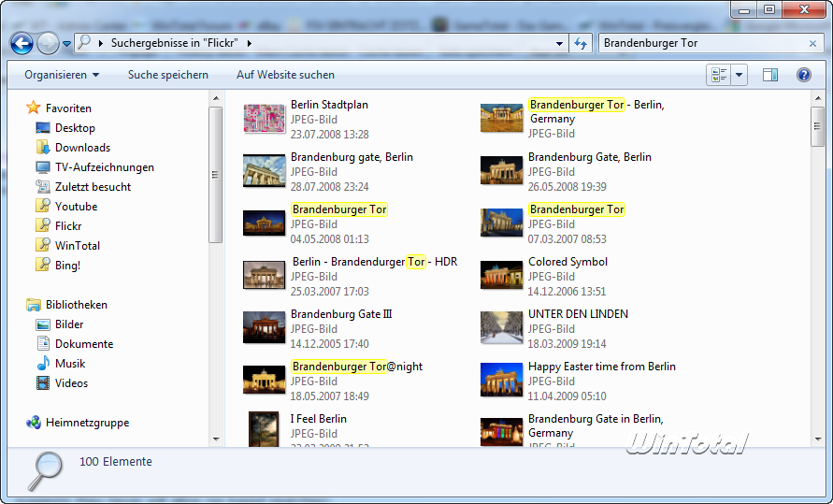Open recent pages dropdown next to Forward

click(67, 44)
